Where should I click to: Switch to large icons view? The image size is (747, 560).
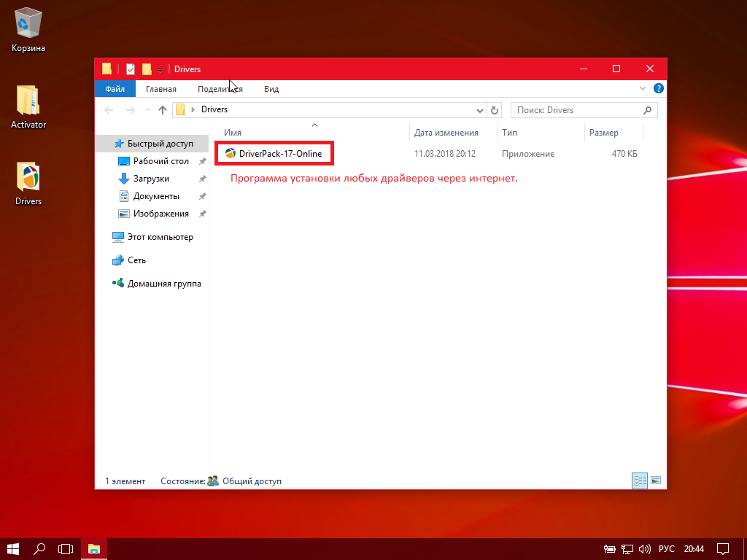tap(655, 481)
